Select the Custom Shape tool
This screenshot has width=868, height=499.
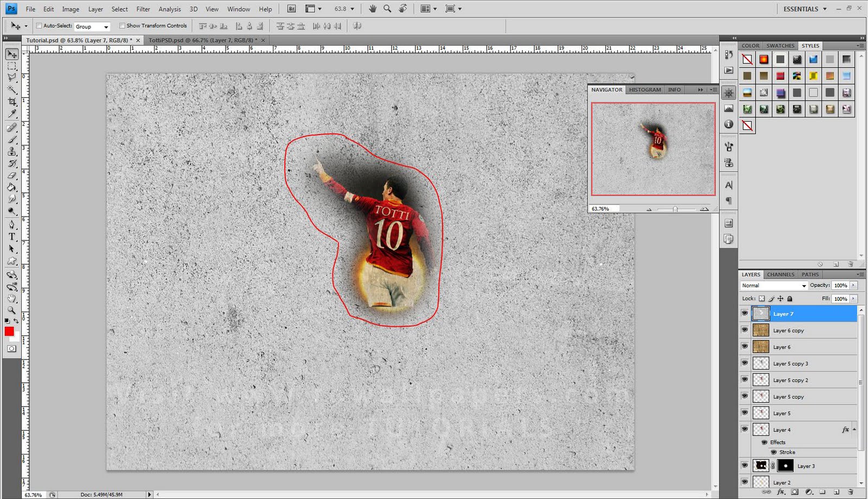(x=12, y=261)
